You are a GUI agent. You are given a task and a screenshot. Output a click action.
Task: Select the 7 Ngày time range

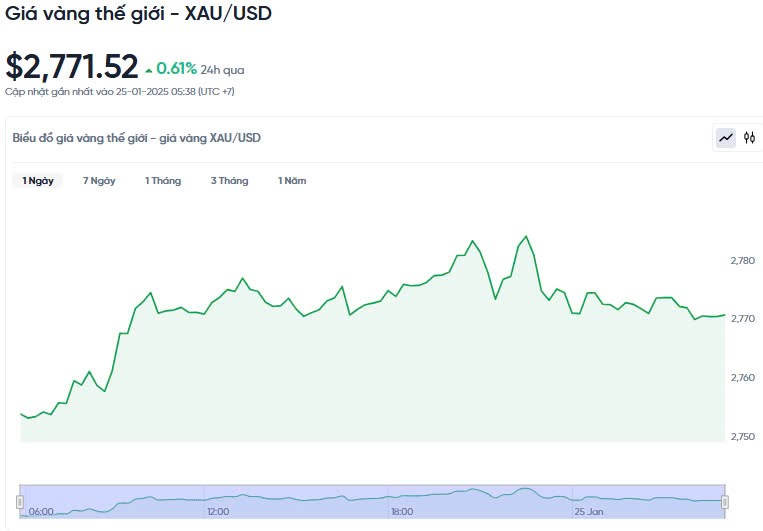[99, 181]
